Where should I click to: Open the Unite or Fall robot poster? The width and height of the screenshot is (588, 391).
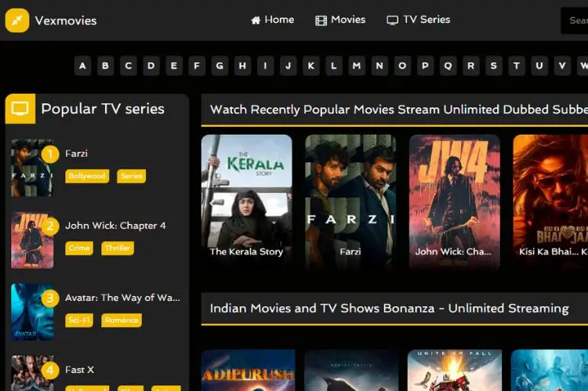455,371
